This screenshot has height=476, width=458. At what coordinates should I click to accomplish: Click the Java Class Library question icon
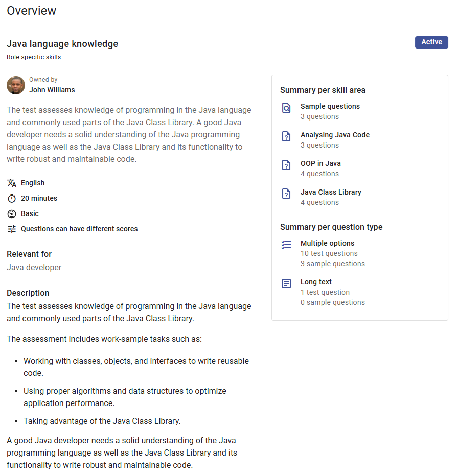coord(286,194)
